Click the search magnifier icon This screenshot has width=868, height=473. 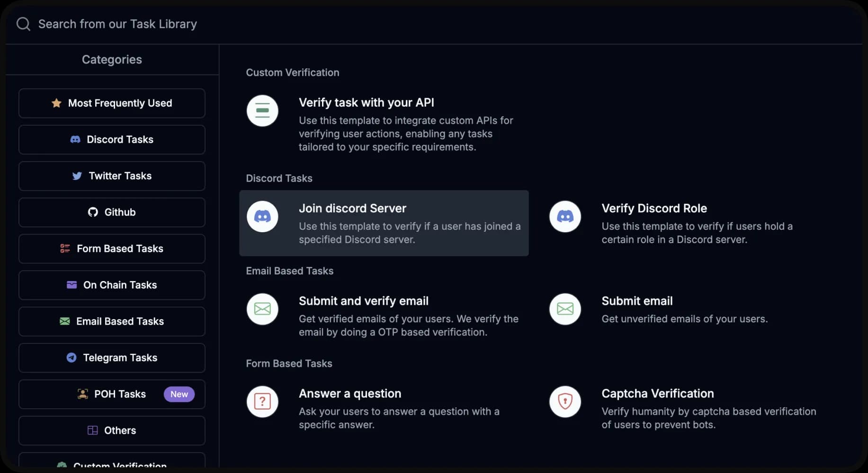coord(23,24)
